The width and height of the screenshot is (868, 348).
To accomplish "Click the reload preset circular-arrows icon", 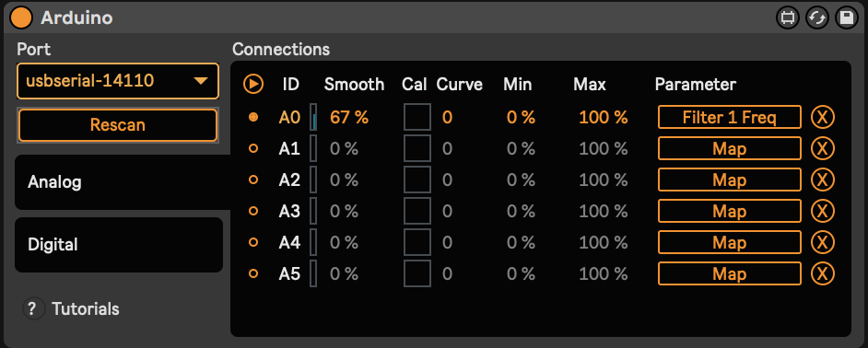I will [x=817, y=17].
